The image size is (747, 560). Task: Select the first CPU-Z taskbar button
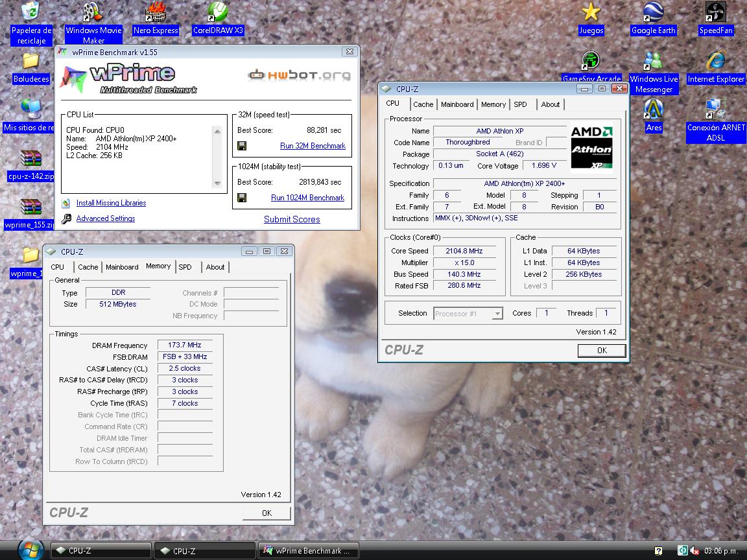point(101,550)
